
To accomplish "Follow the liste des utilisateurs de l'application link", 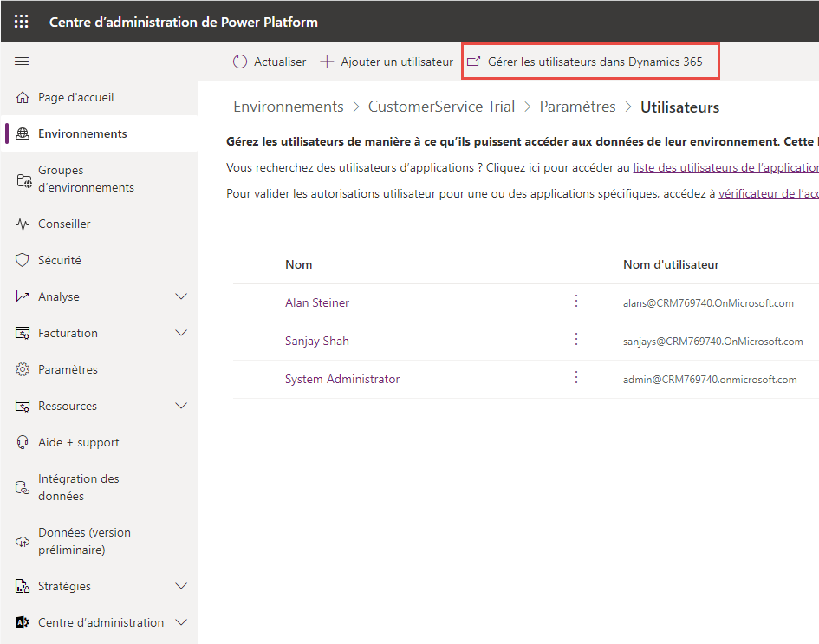I will click(725, 167).
